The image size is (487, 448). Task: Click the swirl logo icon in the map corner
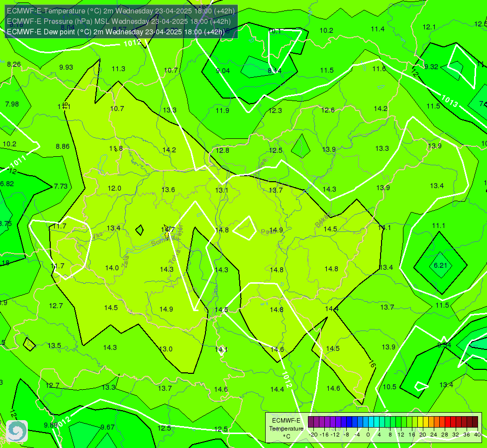pyautogui.click(x=17, y=431)
